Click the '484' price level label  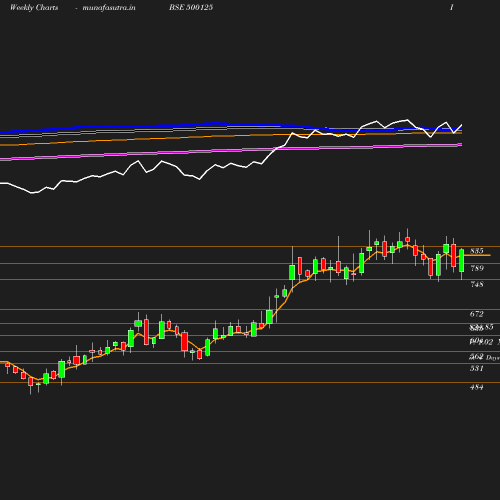[x=477, y=387]
